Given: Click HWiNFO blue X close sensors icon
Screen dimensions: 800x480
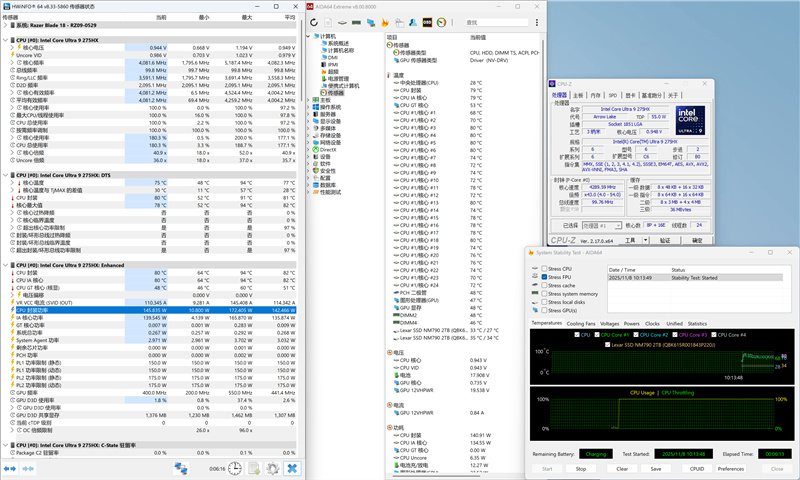Looking at the screenshot, I should click(x=290, y=467).
